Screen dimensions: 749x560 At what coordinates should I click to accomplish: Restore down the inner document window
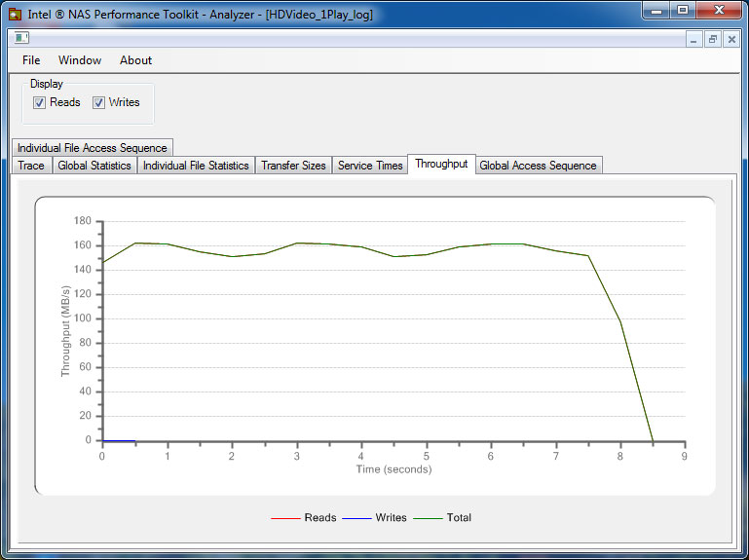[712, 39]
